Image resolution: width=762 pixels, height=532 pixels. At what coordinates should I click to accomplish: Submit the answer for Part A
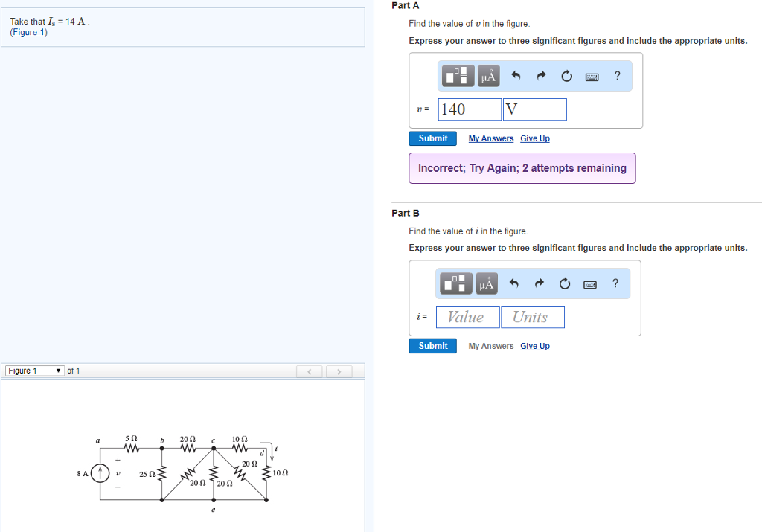point(432,138)
